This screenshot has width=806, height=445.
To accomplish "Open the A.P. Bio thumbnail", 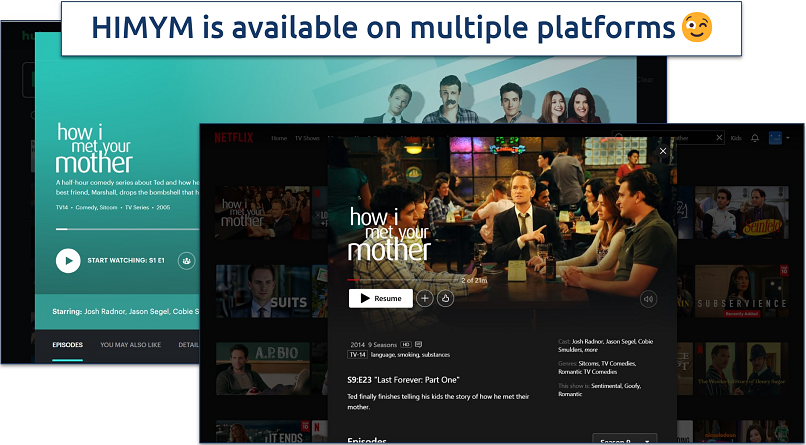I will (x=263, y=368).
